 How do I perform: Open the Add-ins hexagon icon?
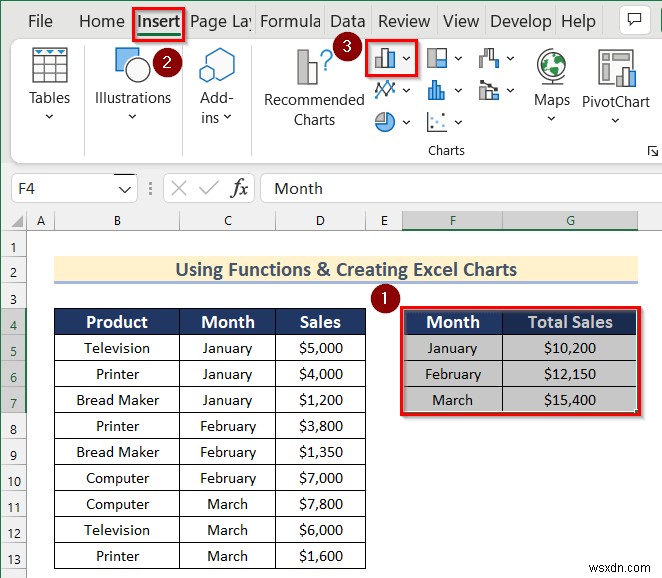(x=217, y=65)
